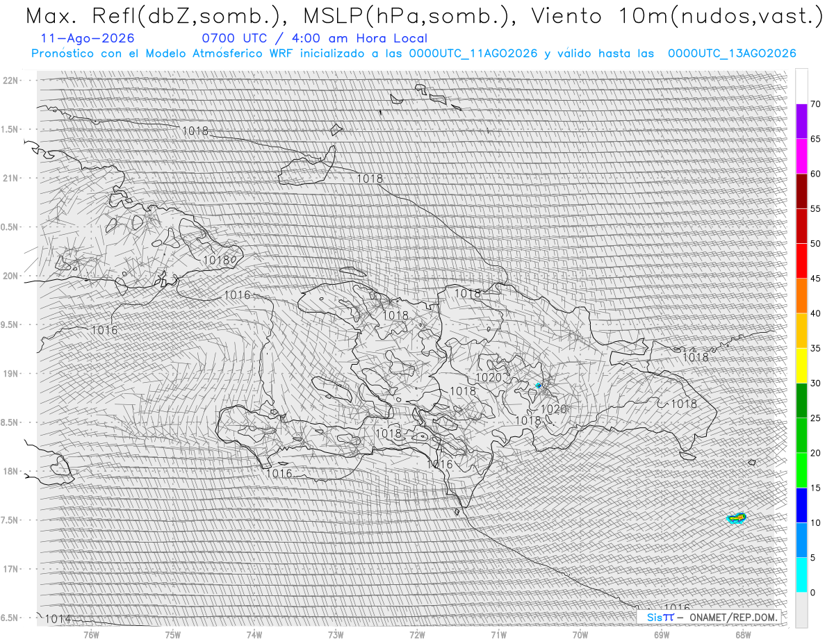
Task: Click the '71W' longitude label
Action: click(x=498, y=635)
